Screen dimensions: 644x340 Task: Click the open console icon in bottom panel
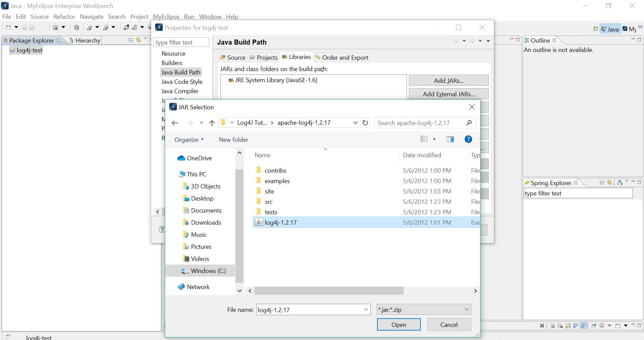click(618, 326)
